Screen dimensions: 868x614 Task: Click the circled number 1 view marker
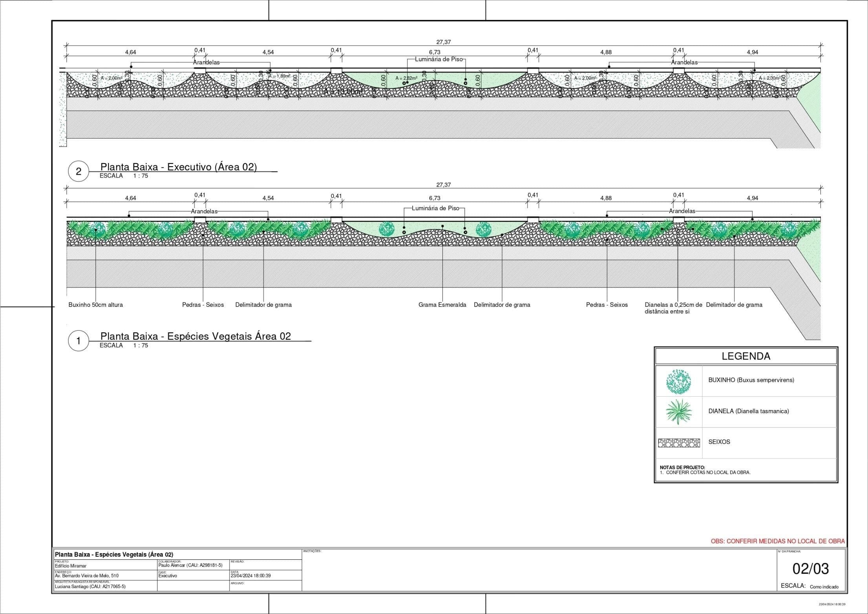[79, 341]
